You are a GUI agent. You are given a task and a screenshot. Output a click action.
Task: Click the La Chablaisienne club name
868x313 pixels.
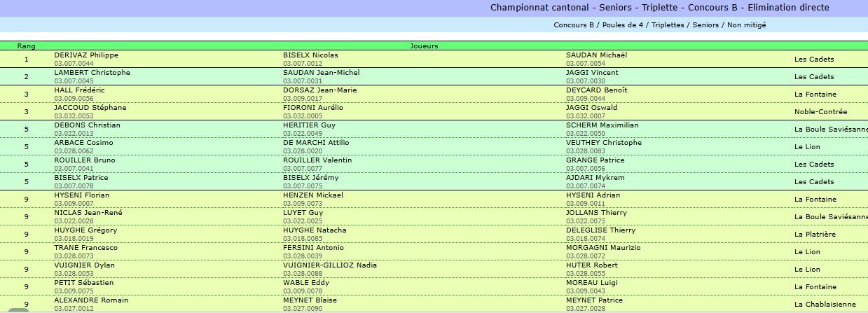(825, 305)
